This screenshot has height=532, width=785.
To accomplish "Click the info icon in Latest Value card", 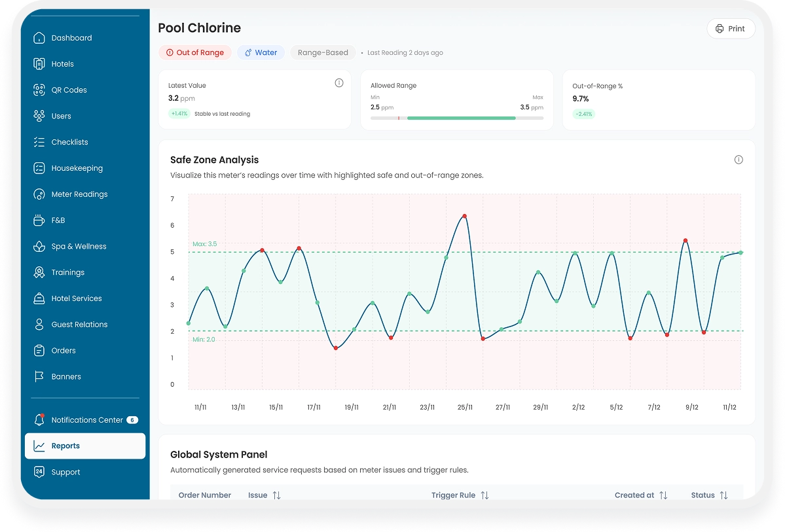I will pos(339,83).
